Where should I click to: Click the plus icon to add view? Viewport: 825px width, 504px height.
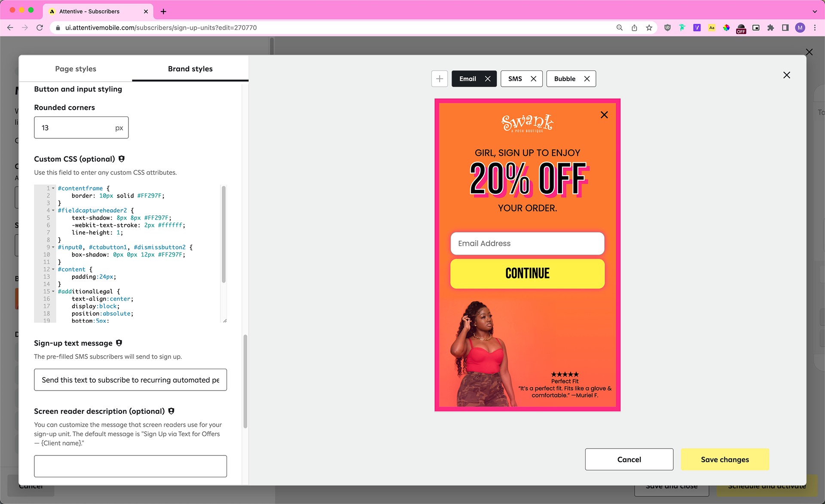[x=439, y=79]
